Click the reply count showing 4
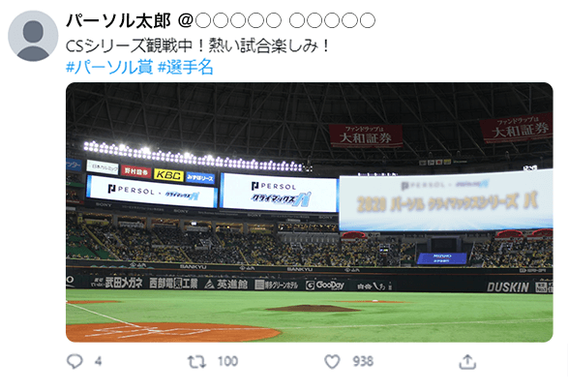Image resolution: width=568 pixels, height=392 pixels. (98, 361)
